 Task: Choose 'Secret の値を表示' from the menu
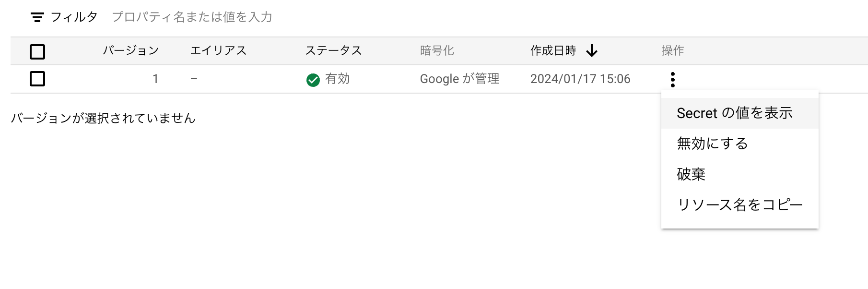734,113
